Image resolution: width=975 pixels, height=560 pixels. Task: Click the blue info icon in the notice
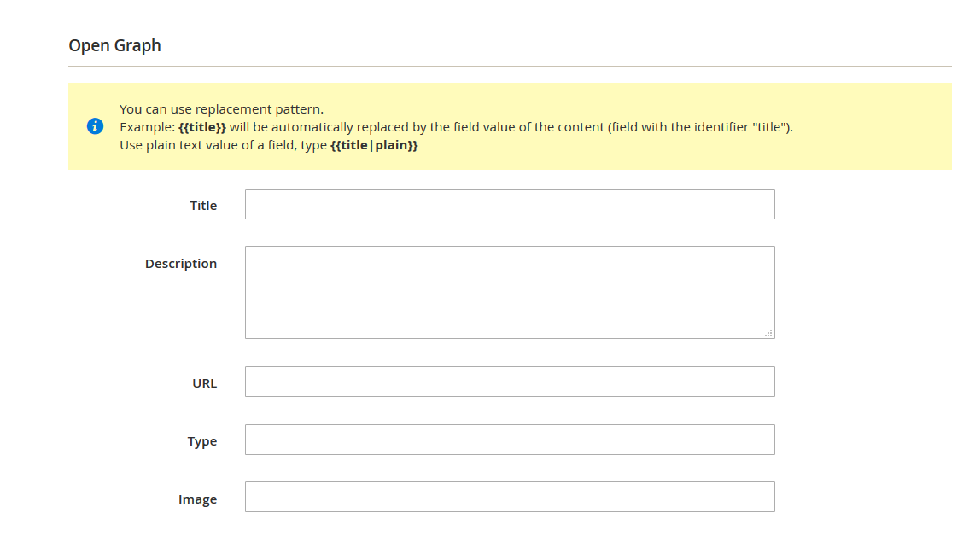pos(95,126)
